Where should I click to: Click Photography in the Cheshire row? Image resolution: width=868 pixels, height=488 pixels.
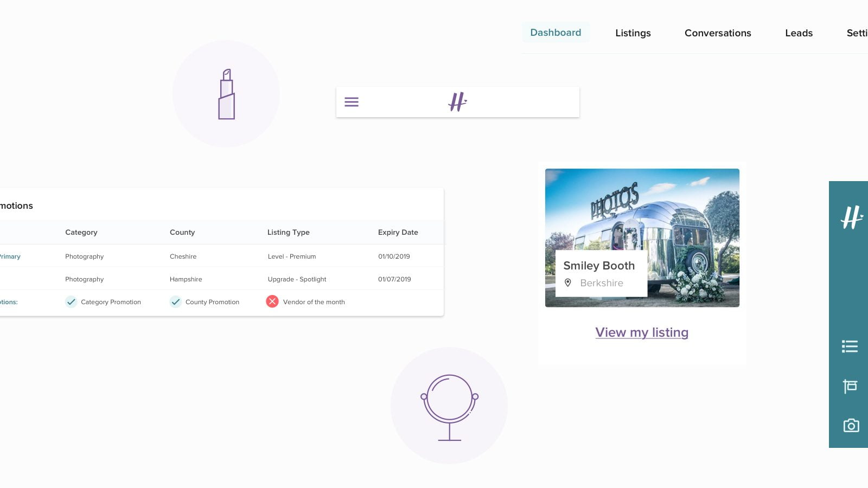pos(85,256)
